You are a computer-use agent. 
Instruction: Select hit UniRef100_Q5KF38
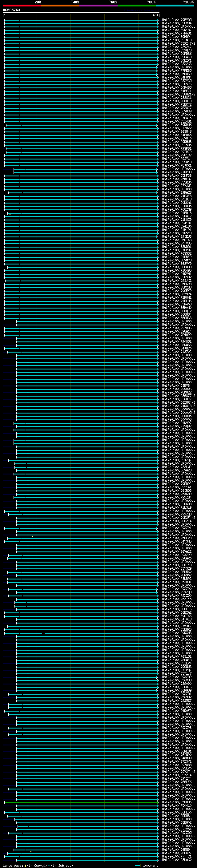click(x=177, y=176)
